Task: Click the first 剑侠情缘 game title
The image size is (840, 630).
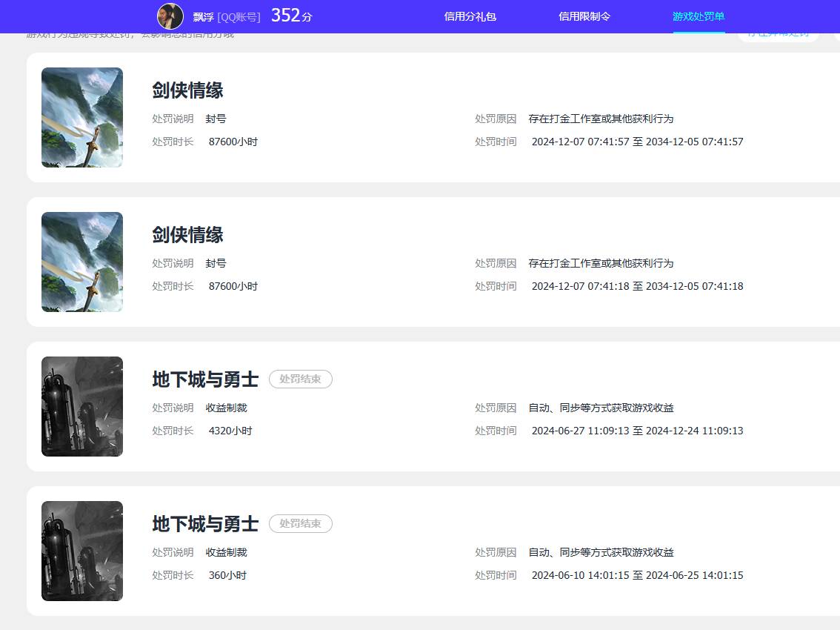Action: tap(186, 90)
